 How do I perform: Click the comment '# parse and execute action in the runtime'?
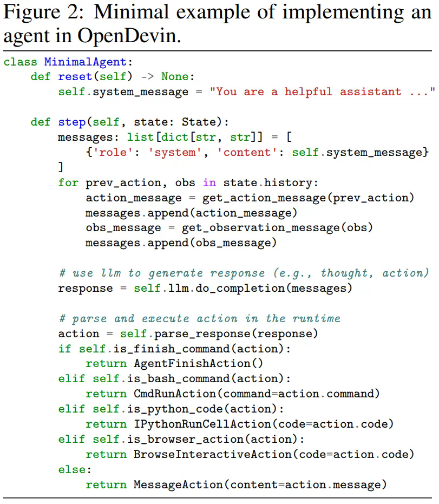[x=200, y=318]
